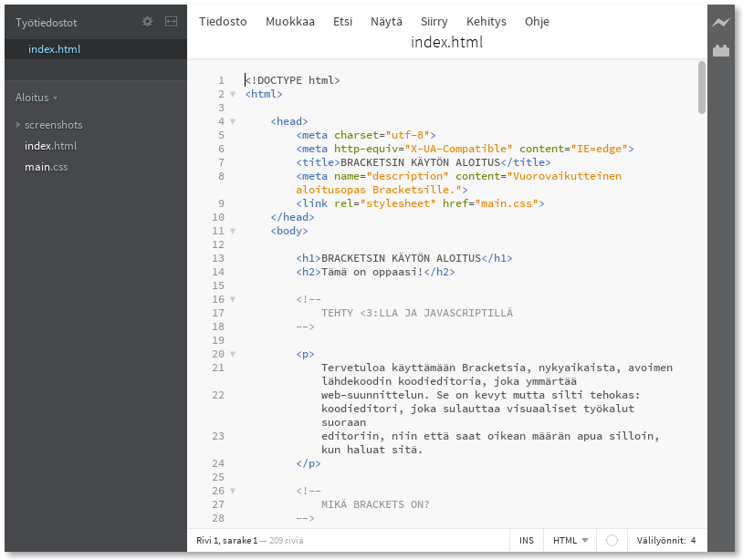Collapse the body element fold triangle
The width and height of the screenshot is (743, 560).
click(x=232, y=231)
